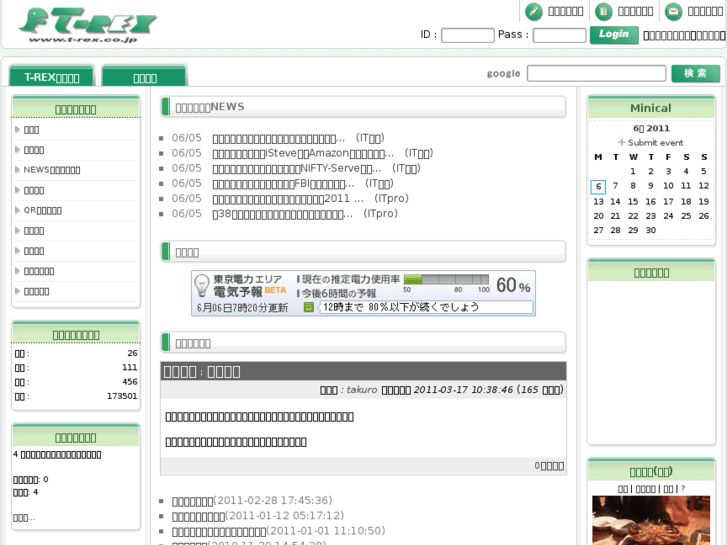
Task: Select day 30 in the Minical calendar
Action: coord(650,230)
